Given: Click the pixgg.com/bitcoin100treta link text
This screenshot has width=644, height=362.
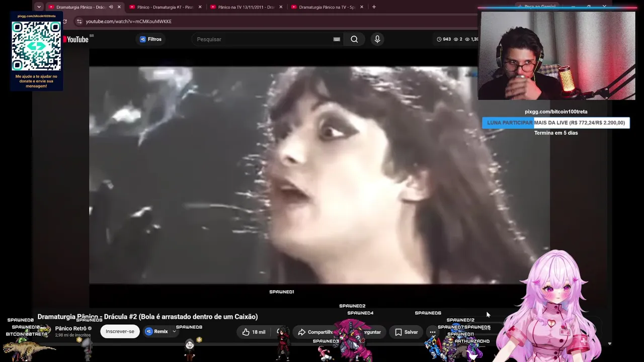Looking at the screenshot, I should 556,112.
